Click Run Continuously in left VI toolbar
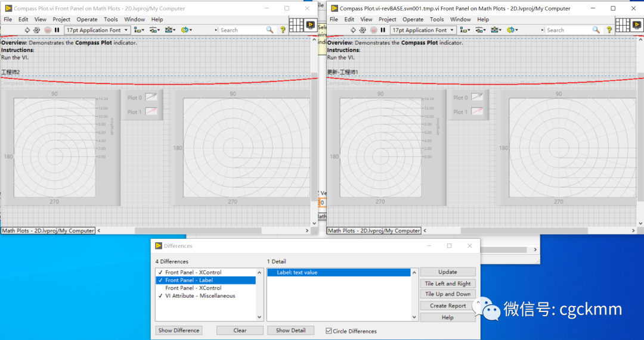Screen dimensions: 644x340 click(x=37, y=30)
